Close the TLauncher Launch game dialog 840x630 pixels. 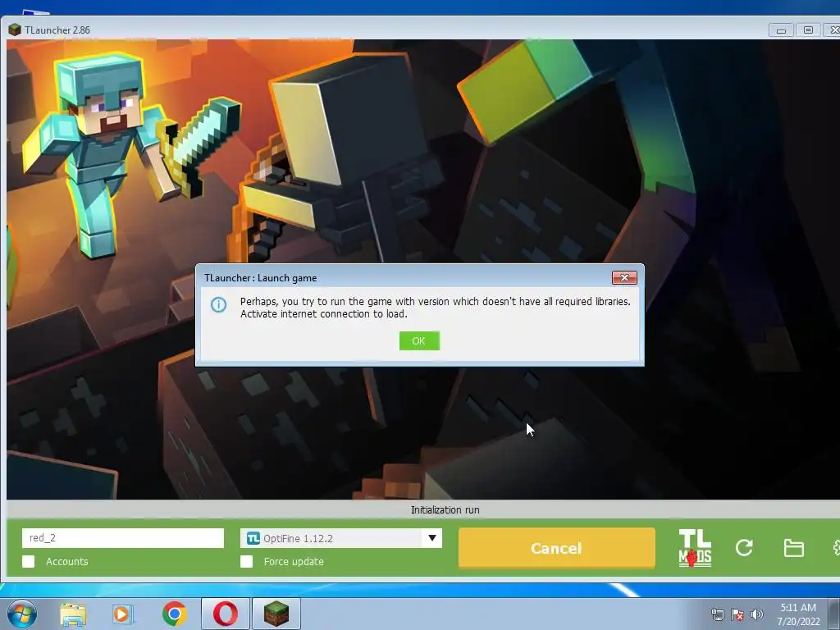[x=624, y=277]
